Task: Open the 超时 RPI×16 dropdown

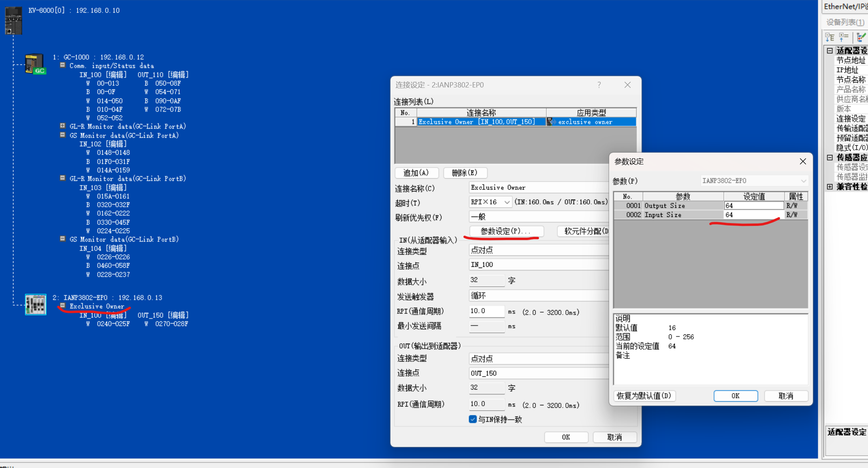Action: (506, 202)
